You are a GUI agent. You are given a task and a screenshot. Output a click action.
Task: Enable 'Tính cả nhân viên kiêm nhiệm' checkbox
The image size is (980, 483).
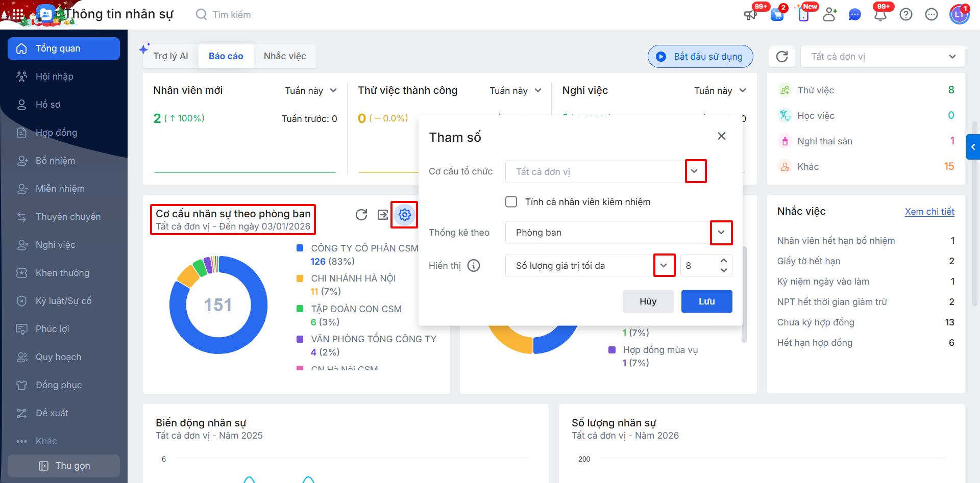(x=511, y=201)
